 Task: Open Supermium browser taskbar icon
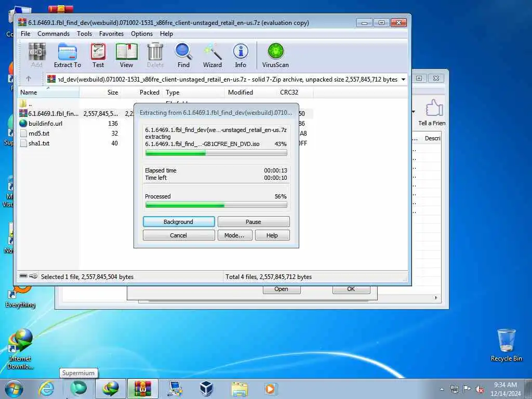point(78,389)
